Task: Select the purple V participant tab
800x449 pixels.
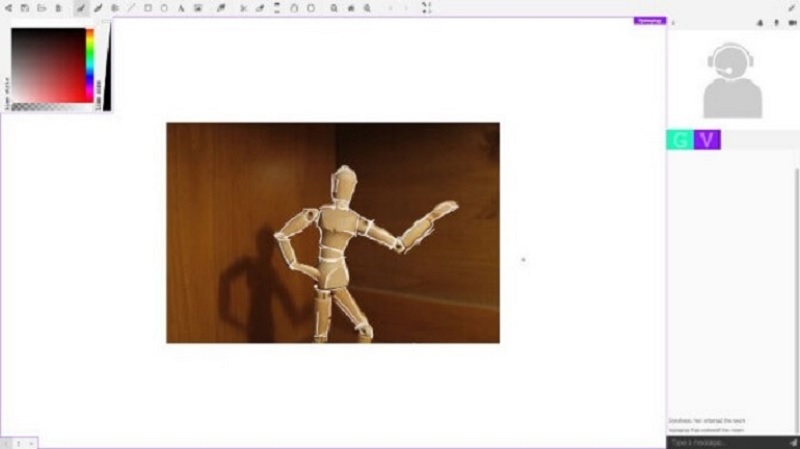Action: point(707,140)
